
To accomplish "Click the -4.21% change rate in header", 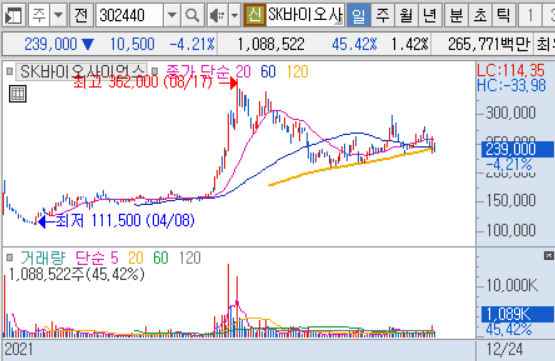I will [x=192, y=44].
